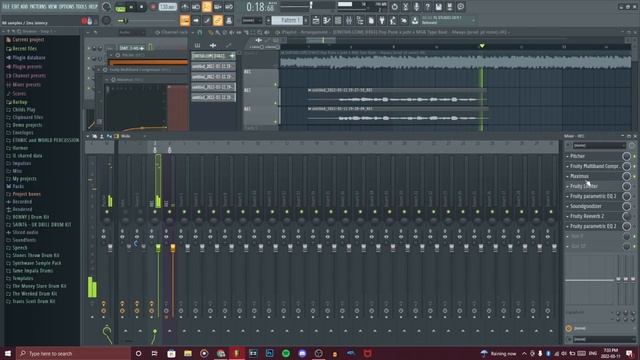Open the Windows Start menu

coord(7,353)
